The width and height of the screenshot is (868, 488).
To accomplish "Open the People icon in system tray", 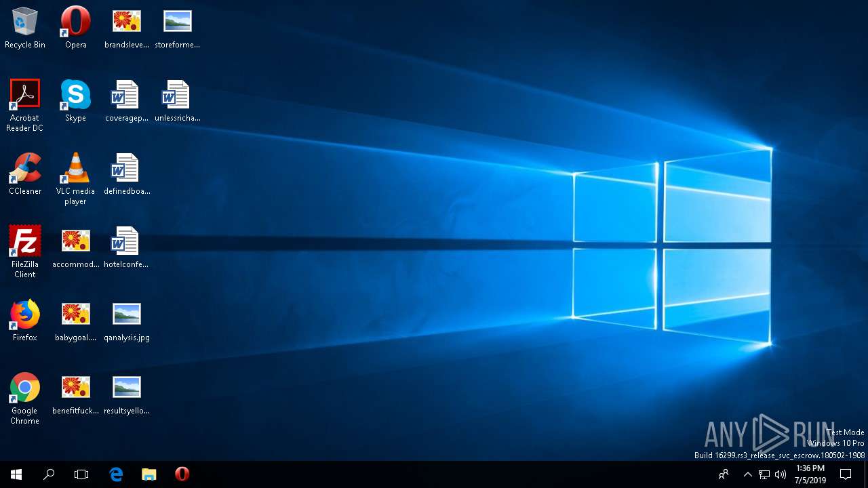I will coord(724,474).
